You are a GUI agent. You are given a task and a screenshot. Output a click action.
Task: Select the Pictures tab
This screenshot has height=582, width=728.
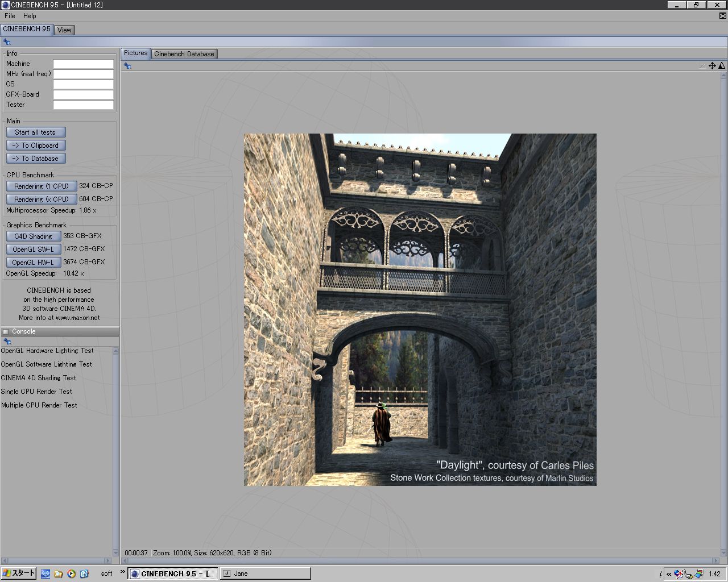coord(136,53)
